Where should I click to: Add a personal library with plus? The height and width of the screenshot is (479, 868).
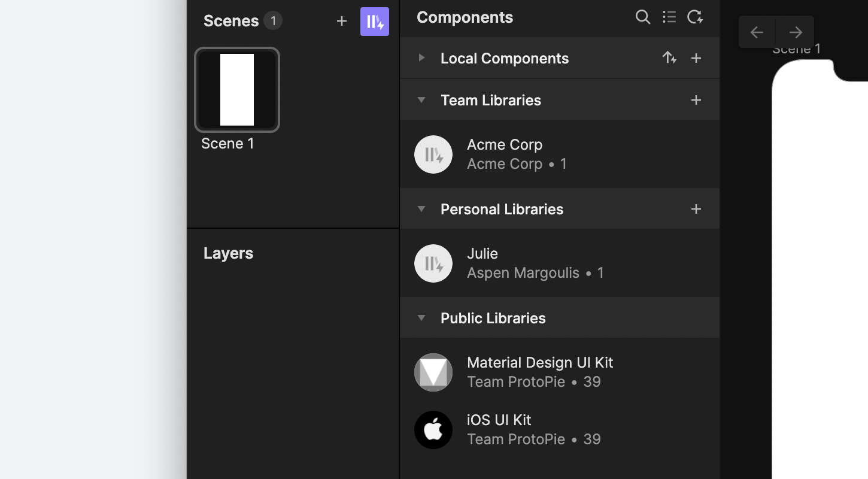[x=696, y=209]
